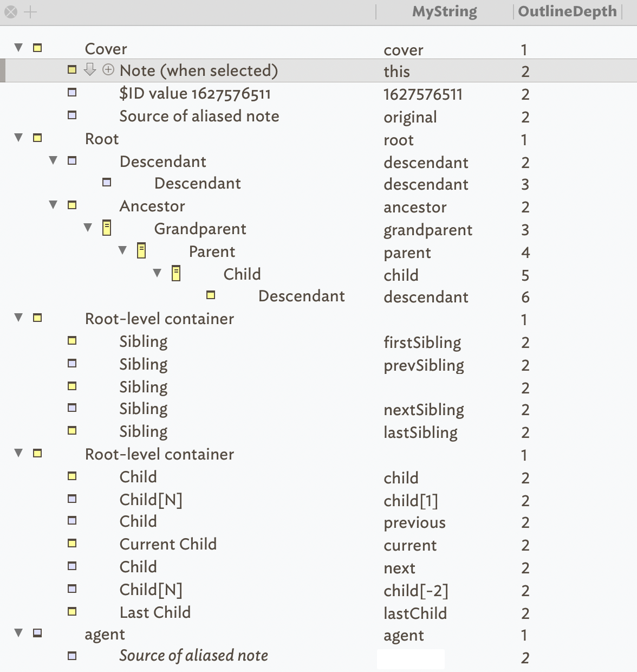Click the Cover note's yellow icon
The image size is (637, 672).
coord(37,48)
